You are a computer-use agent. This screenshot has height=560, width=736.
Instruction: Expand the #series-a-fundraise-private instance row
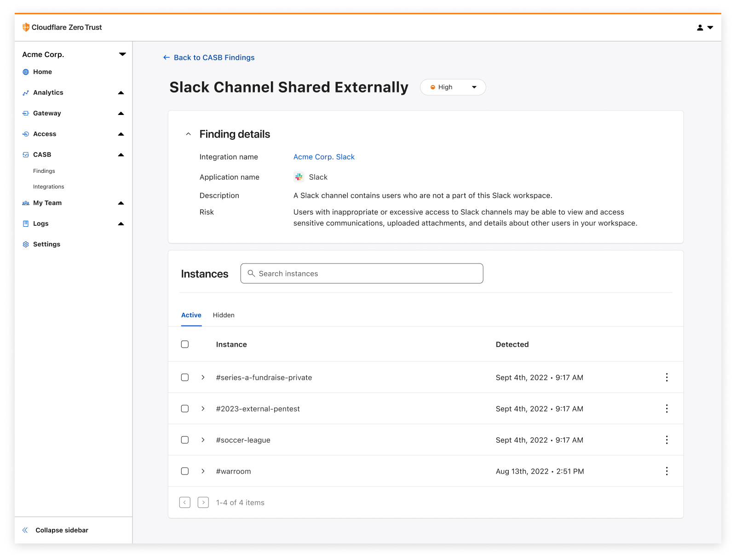203,377
